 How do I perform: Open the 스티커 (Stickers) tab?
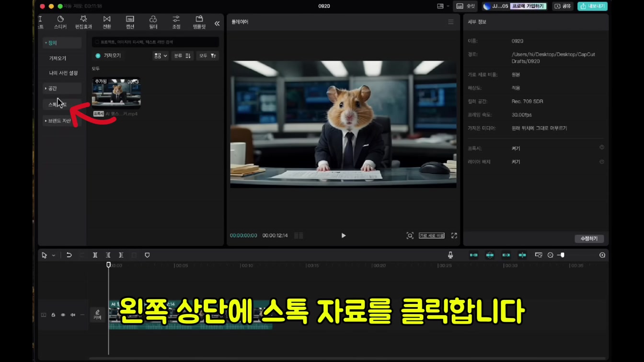pyautogui.click(x=60, y=22)
